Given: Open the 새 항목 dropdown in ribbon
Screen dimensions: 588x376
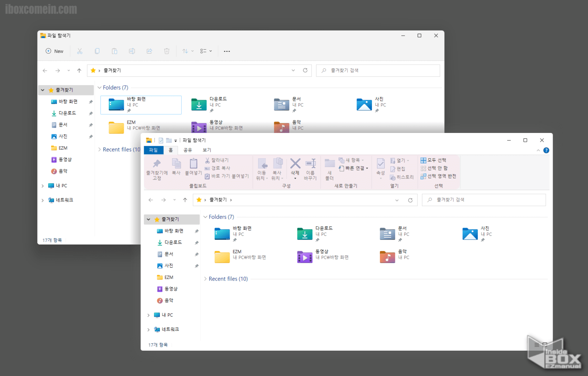Looking at the screenshot, I should (x=352, y=160).
